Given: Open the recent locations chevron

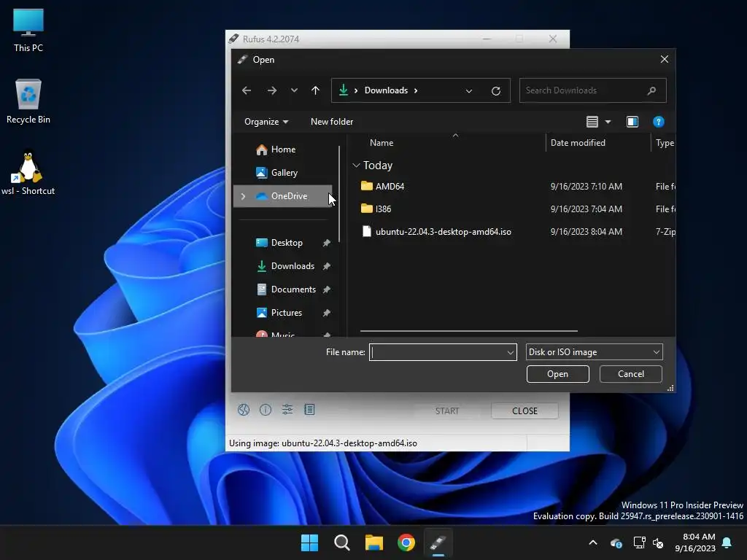Looking at the screenshot, I should pos(294,90).
